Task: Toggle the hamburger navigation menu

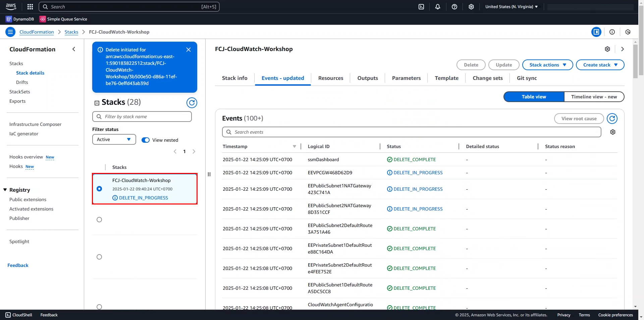Action: [x=10, y=32]
